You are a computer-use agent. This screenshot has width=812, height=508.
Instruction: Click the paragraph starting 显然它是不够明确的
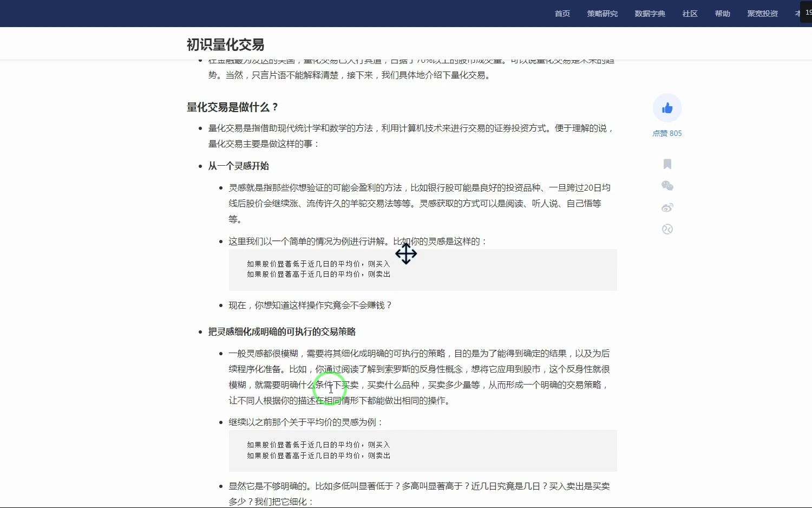(420, 494)
